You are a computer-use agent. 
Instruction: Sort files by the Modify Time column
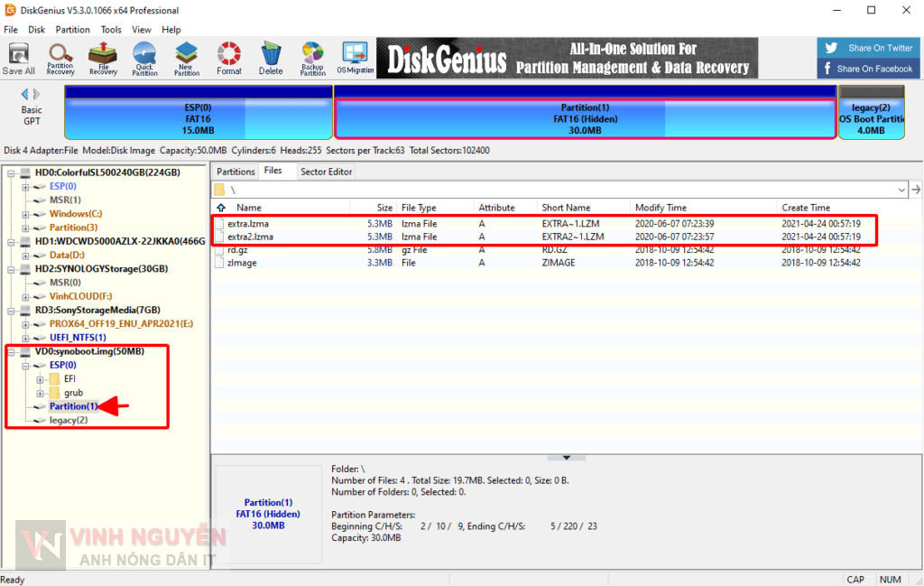tap(661, 208)
